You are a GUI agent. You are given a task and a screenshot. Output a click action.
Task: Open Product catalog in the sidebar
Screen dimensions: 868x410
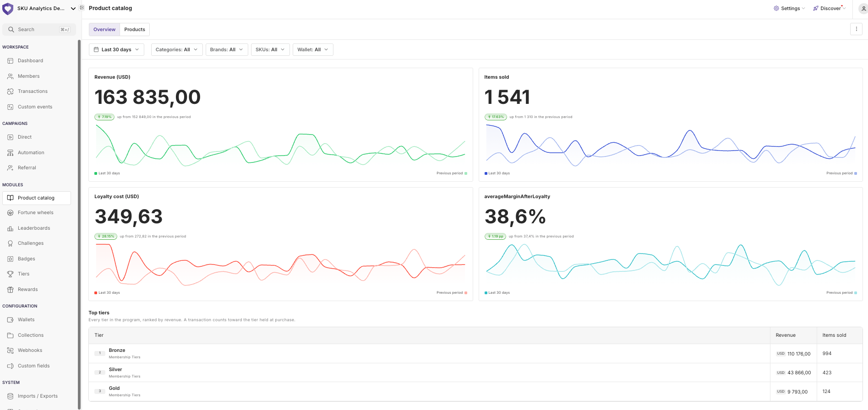pyautogui.click(x=37, y=198)
